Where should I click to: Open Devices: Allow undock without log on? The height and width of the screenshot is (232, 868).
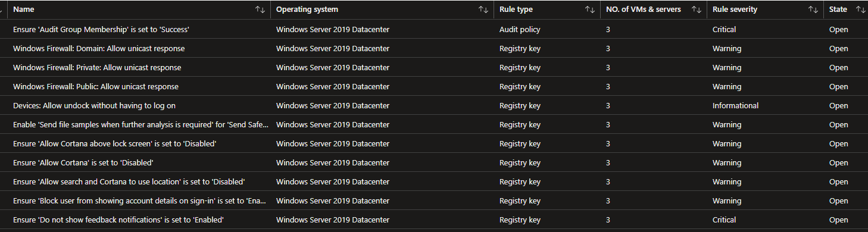pos(94,105)
